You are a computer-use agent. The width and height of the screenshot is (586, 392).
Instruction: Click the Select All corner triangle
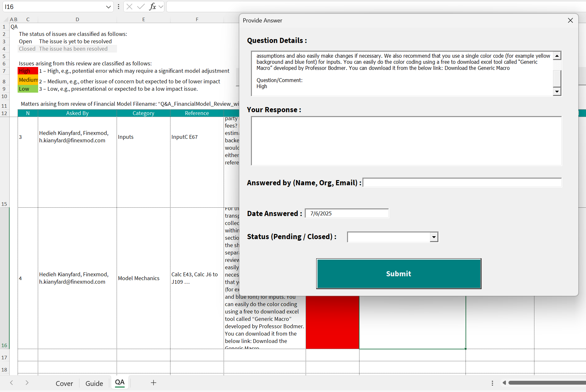click(x=5, y=20)
